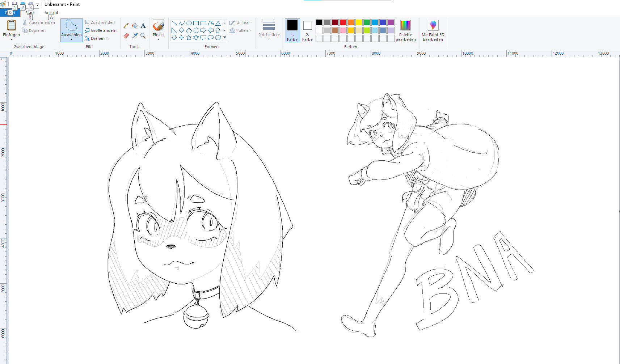Pick the straight Line shape
Image resolution: width=620 pixels, height=364 pixels.
(174, 23)
